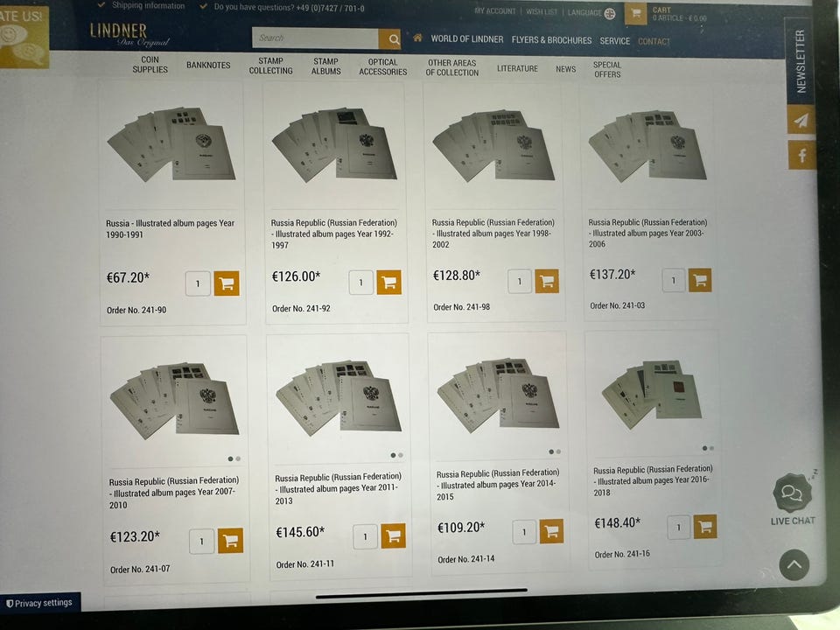Open Flyers & Brochures link
This screenshot has height=630, width=840.
(551, 40)
